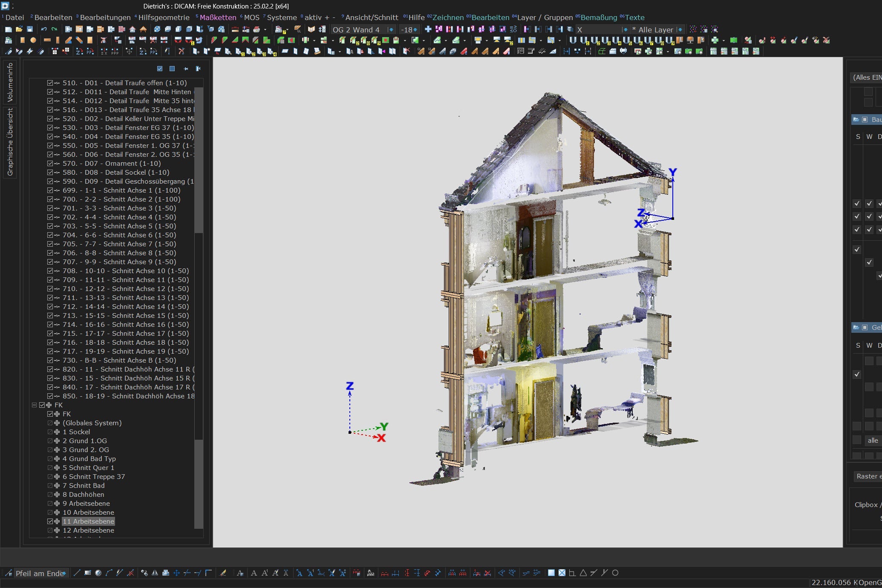
Task: Uncheck 11 Arbeitsebene checkbox
Action: [x=50, y=522]
